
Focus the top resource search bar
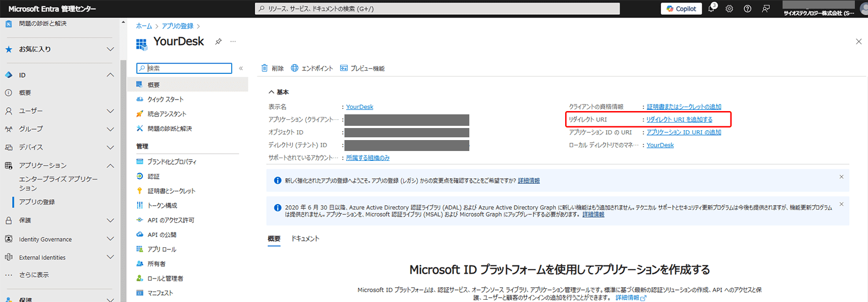coord(437,9)
